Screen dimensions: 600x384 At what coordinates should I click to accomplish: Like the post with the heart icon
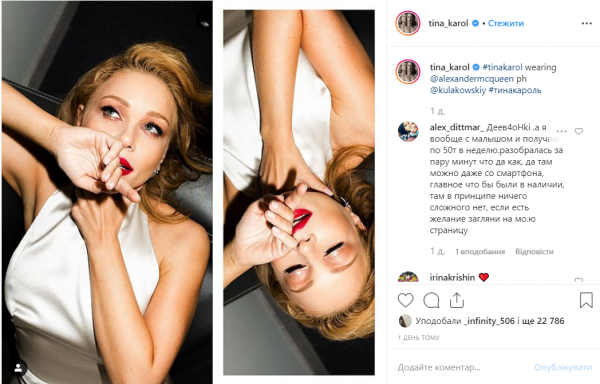(x=406, y=300)
